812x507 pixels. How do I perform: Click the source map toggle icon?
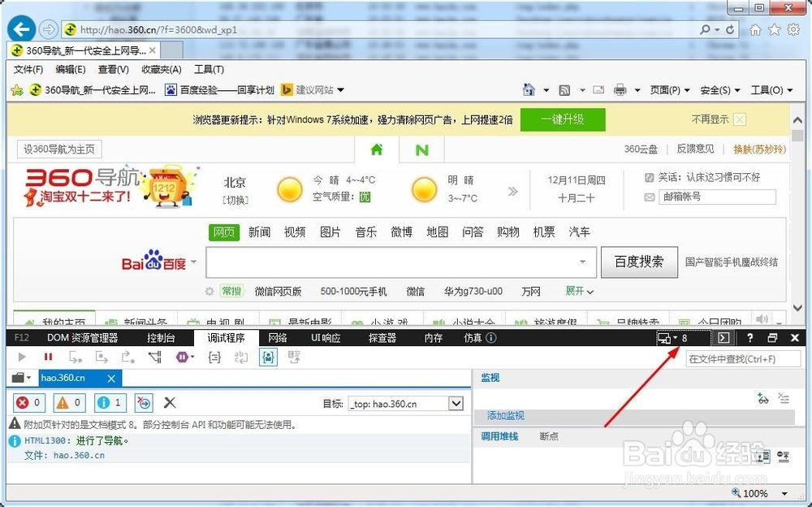click(294, 357)
